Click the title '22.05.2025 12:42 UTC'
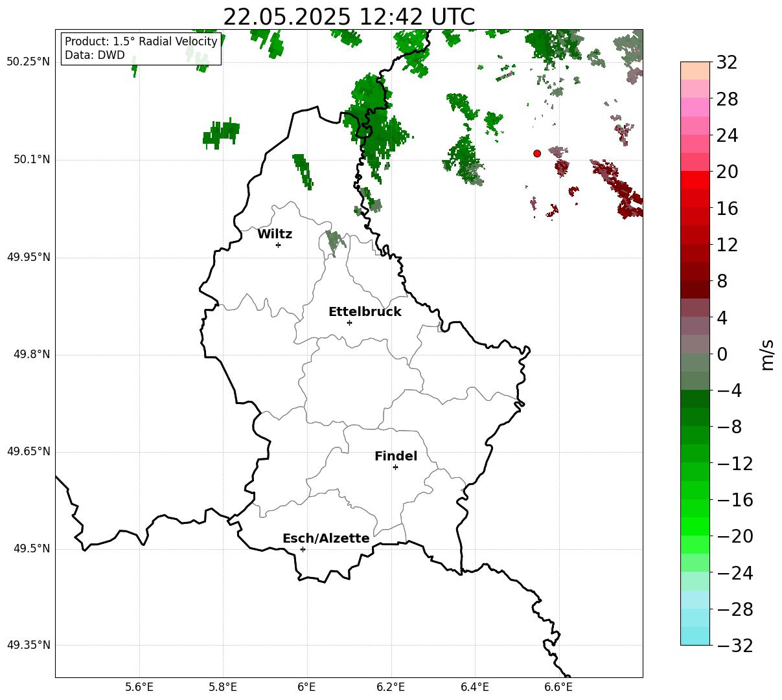This screenshot has height=700, width=782. coord(349,17)
